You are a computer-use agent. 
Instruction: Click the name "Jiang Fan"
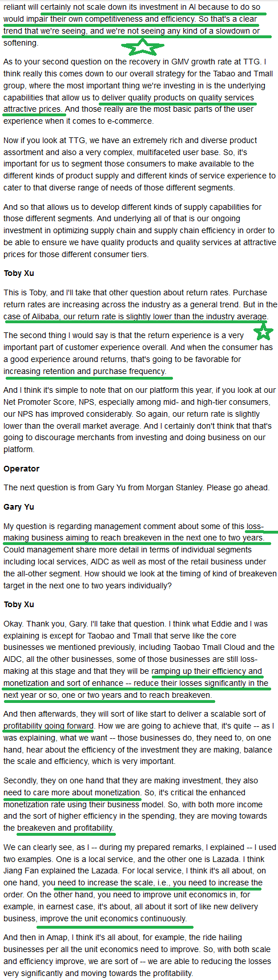pos(21,883)
